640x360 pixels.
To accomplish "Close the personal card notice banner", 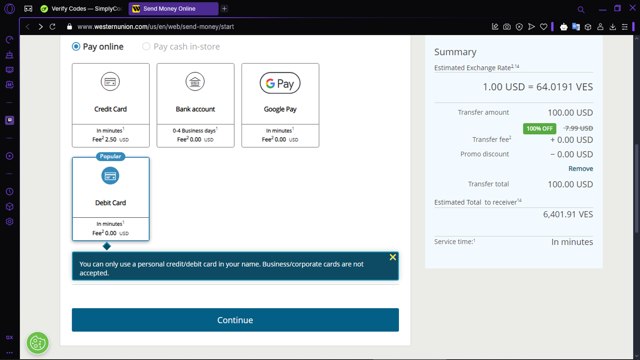I will pos(393,257).
